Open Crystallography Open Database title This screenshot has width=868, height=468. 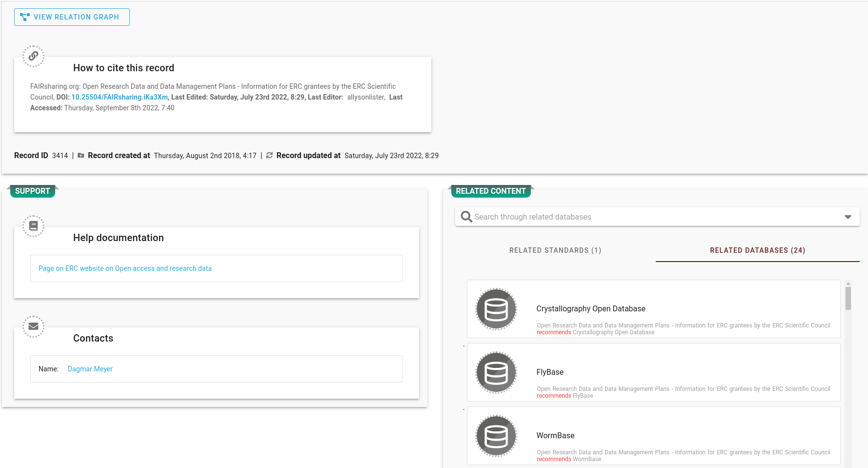coord(591,309)
